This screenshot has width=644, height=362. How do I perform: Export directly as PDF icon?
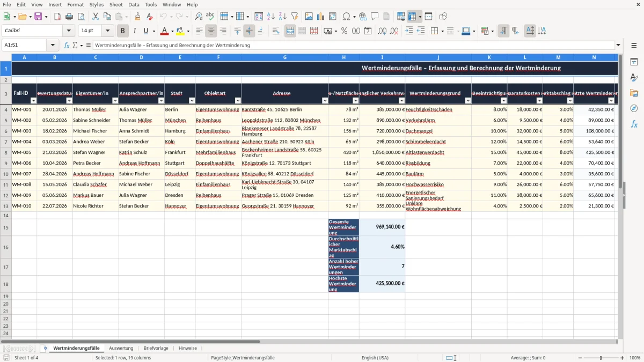pyautogui.click(x=57, y=17)
